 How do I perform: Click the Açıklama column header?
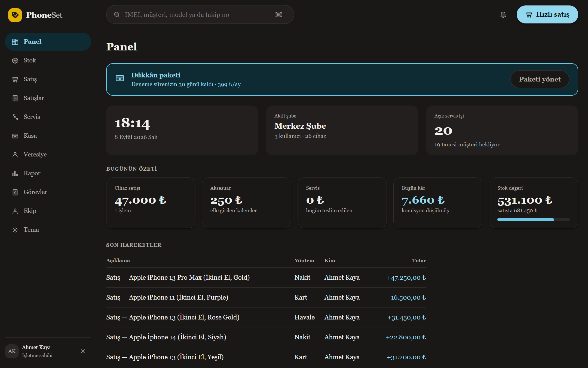(118, 261)
